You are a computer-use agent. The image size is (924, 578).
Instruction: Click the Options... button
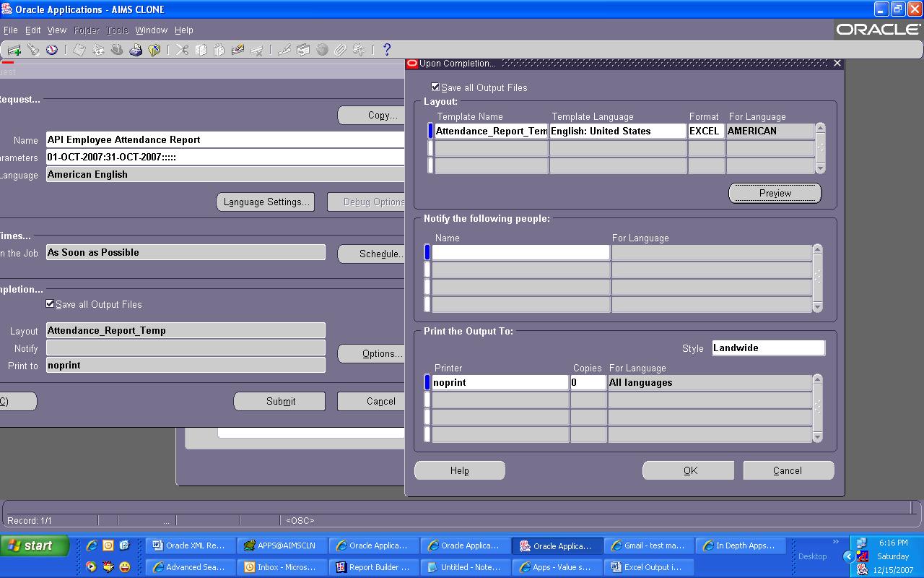(x=372, y=353)
